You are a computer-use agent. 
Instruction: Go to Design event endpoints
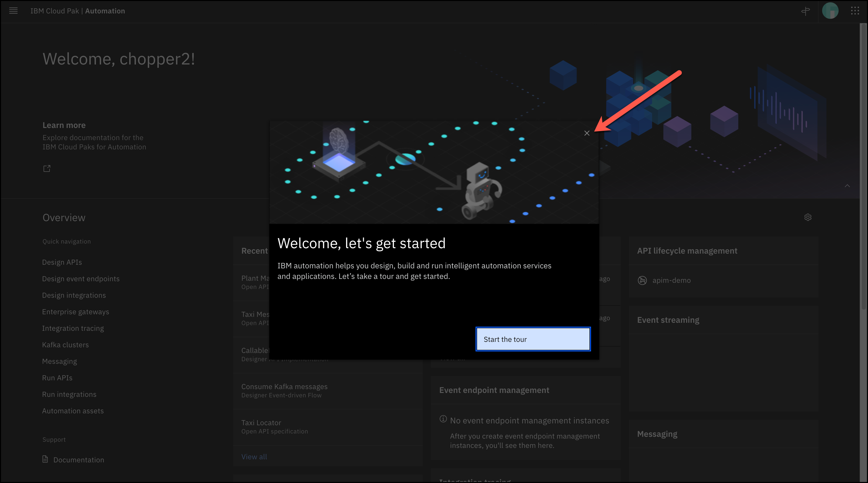[81, 279]
